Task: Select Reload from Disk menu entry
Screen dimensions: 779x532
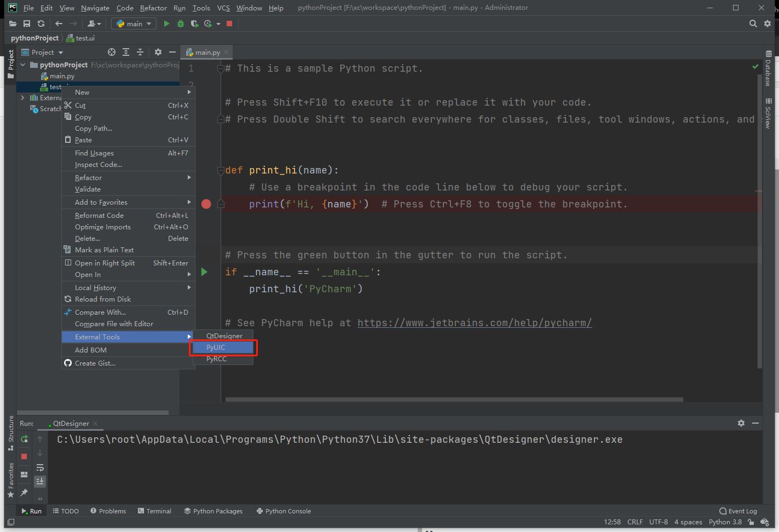Action: pyautogui.click(x=128, y=299)
